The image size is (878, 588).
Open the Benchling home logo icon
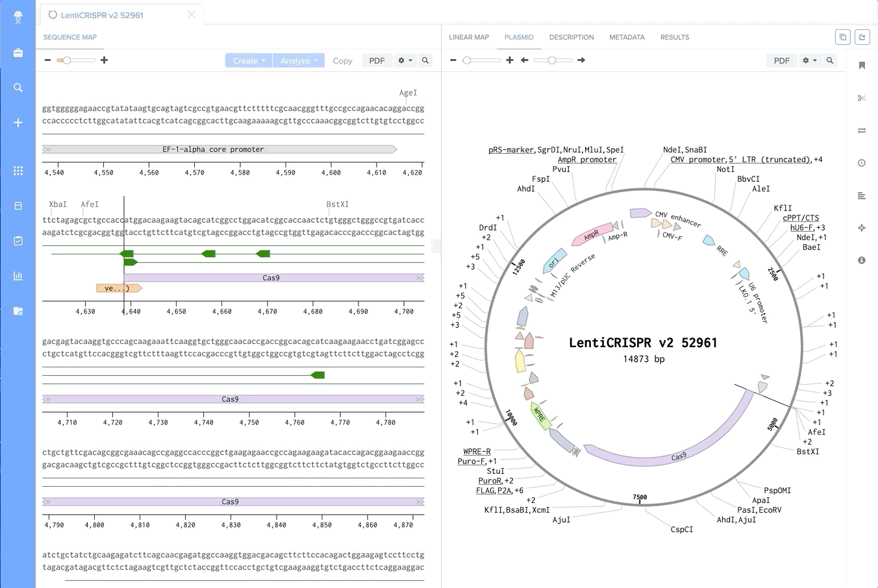click(18, 18)
